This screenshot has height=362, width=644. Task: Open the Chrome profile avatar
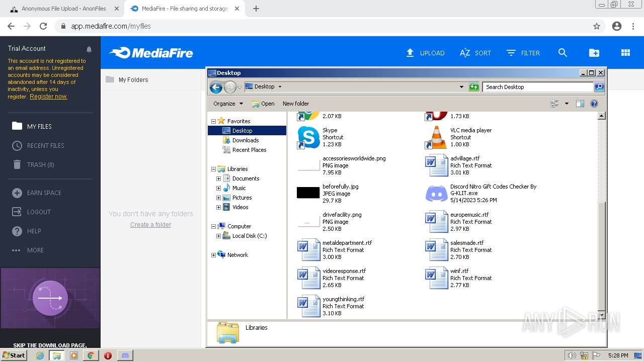click(617, 26)
